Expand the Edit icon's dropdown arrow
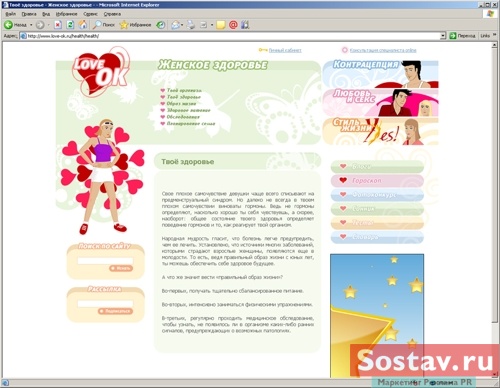 pos(212,25)
